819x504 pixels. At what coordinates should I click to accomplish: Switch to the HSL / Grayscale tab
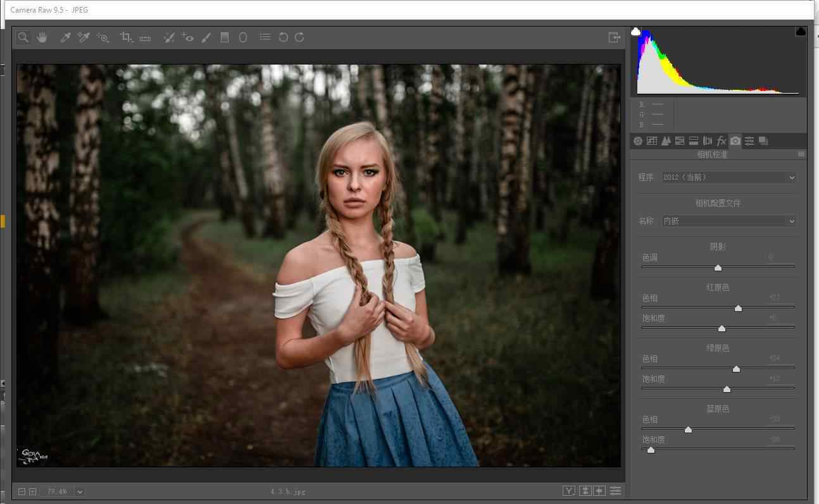680,141
